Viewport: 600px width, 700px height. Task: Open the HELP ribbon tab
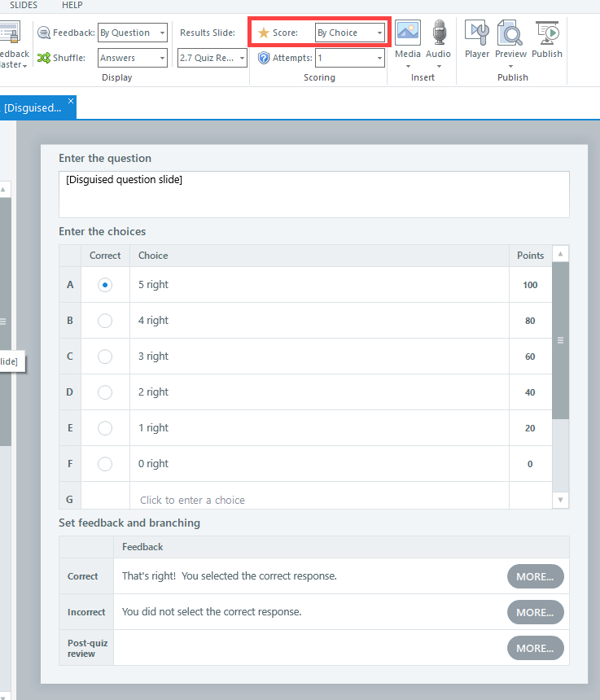tap(72, 6)
